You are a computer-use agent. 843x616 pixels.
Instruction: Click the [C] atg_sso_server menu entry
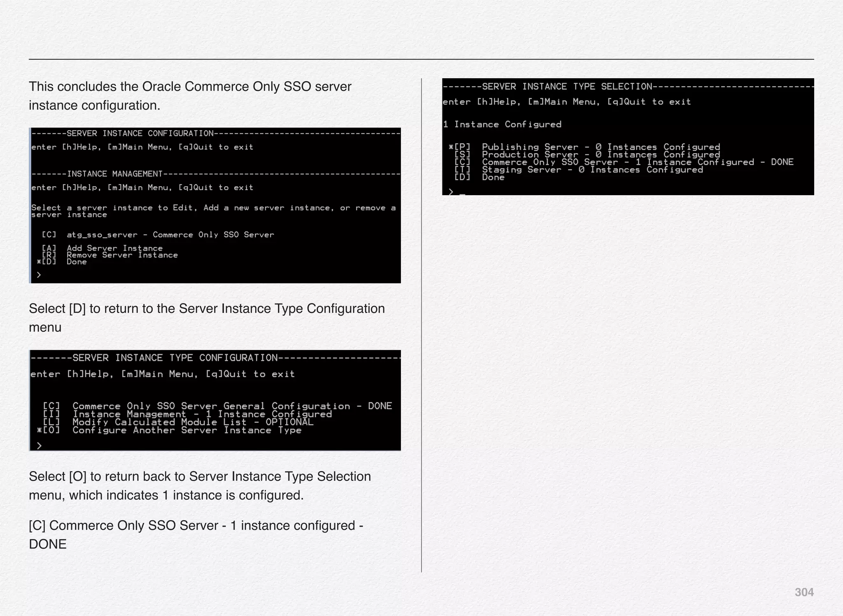(158, 235)
